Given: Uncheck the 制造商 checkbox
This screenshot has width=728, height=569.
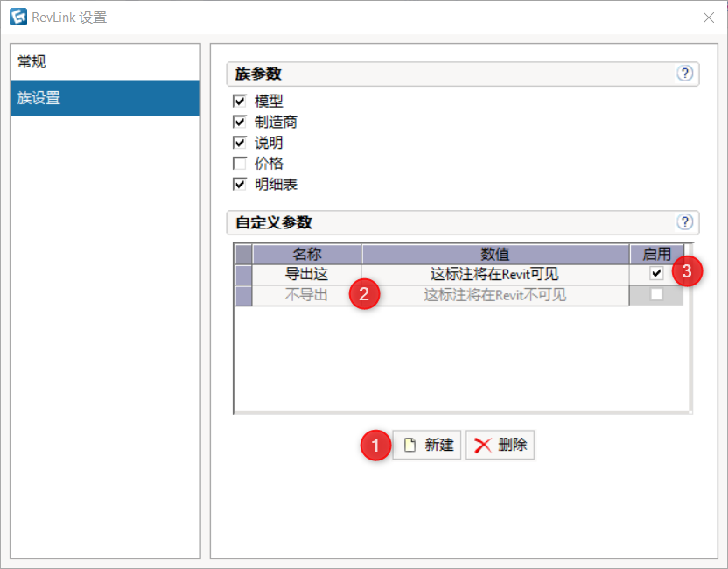Looking at the screenshot, I should click(240, 122).
